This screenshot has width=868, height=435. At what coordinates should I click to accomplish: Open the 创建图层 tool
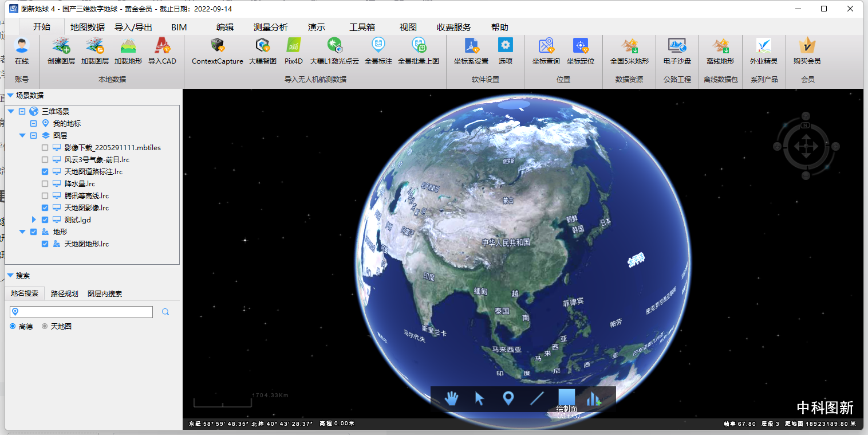pyautogui.click(x=61, y=46)
